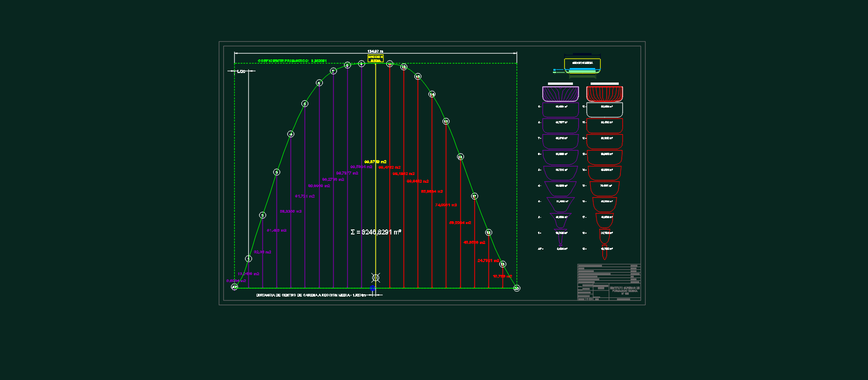Select the yellow SECCION MEDIA box above the curve

pyautogui.click(x=375, y=58)
